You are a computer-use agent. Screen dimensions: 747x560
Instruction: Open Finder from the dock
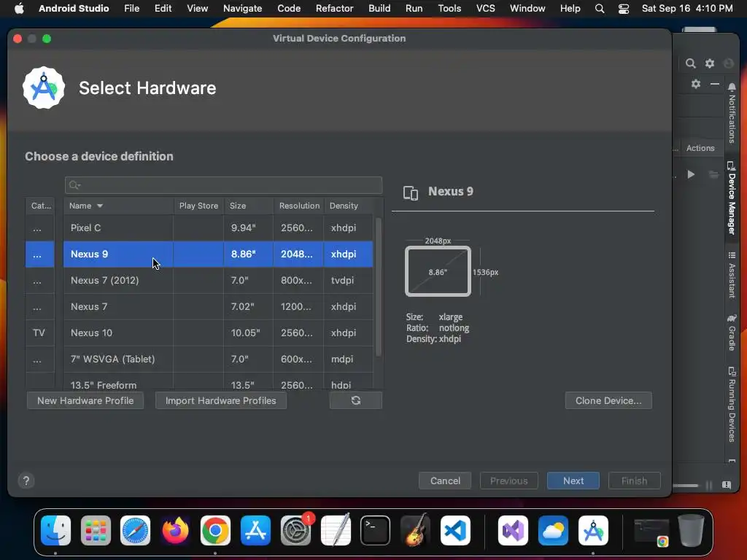point(55,531)
